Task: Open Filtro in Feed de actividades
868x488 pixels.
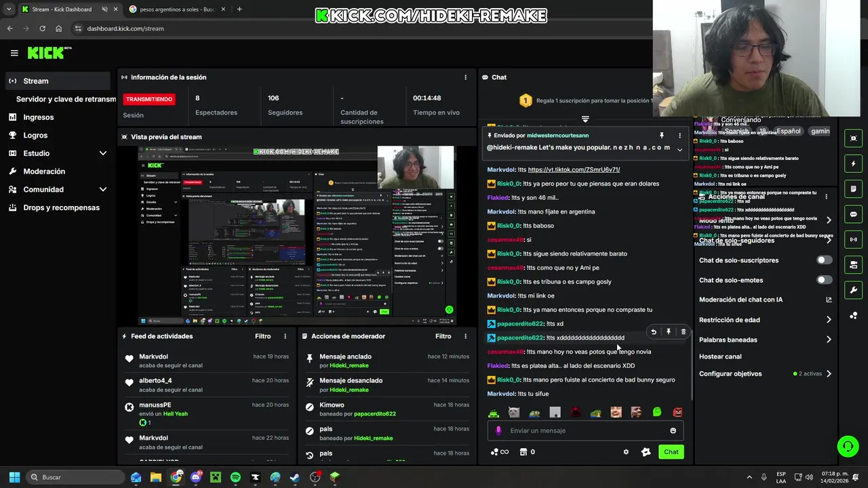Action: 263,336
